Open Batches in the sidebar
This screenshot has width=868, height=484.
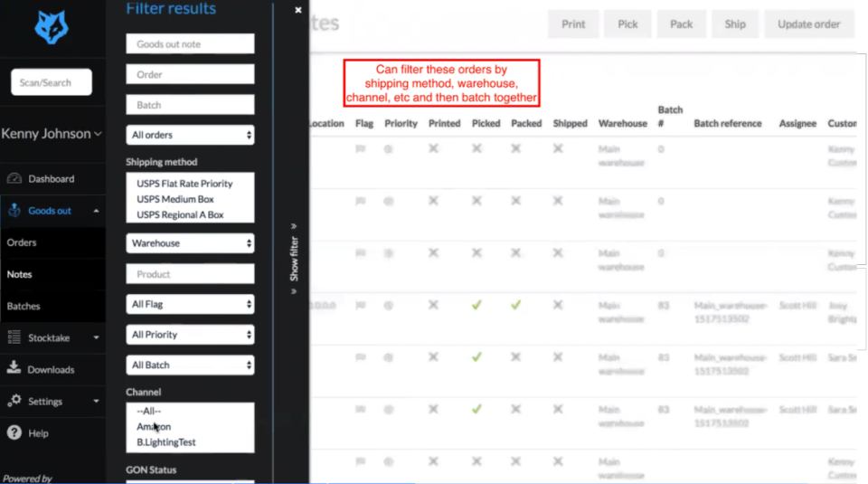tap(24, 306)
